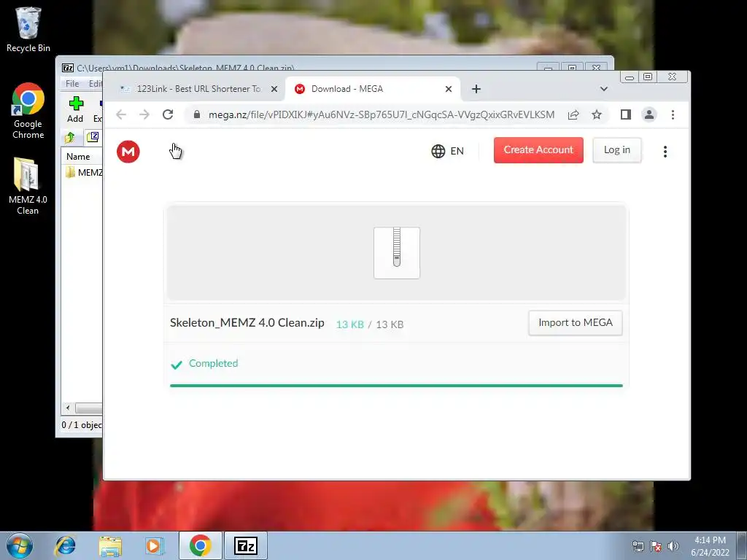Viewport: 747px width, 560px height.
Task: Click the Completed status text
Action: click(214, 363)
